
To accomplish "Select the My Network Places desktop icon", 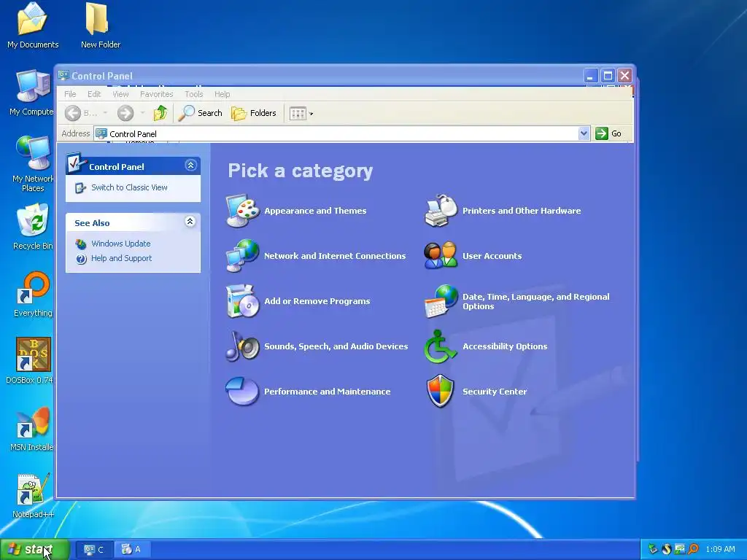I will coord(32,153).
